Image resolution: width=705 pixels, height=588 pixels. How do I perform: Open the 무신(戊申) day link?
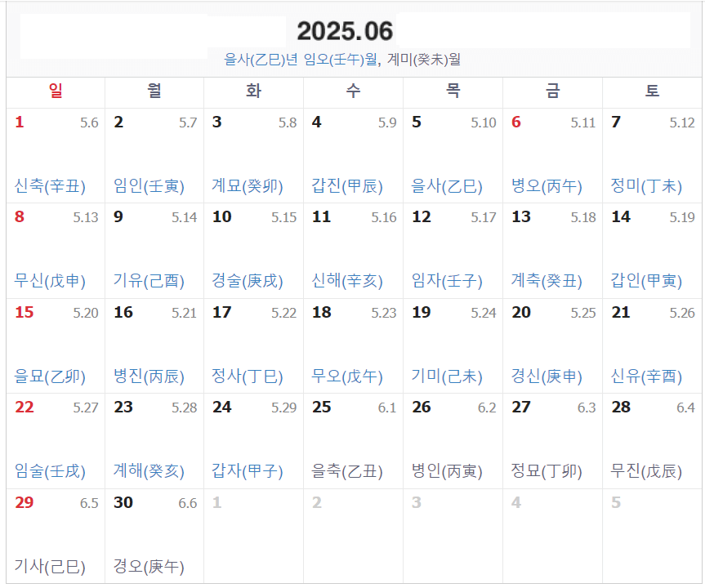50,280
